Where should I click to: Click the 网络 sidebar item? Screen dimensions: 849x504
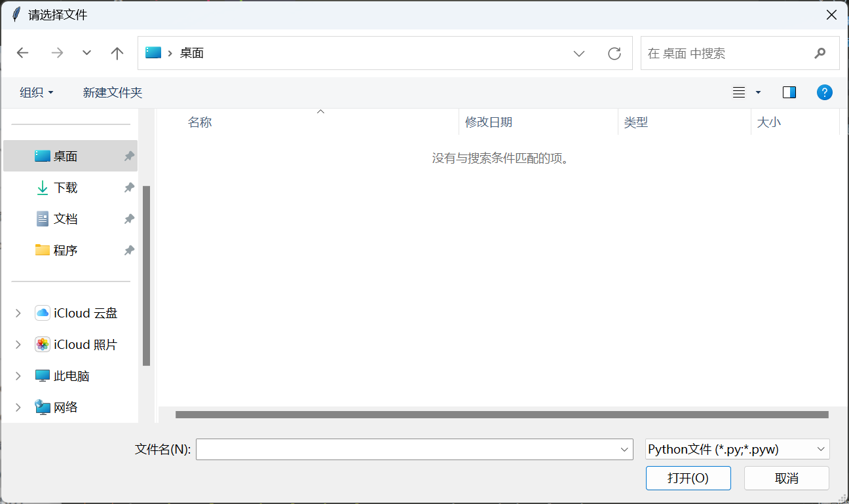pyautogui.click(x=64, y=406)
